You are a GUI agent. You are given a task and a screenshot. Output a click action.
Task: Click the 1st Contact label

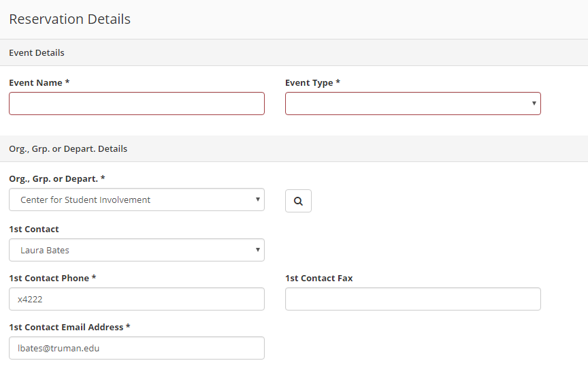tap(34, 229)
